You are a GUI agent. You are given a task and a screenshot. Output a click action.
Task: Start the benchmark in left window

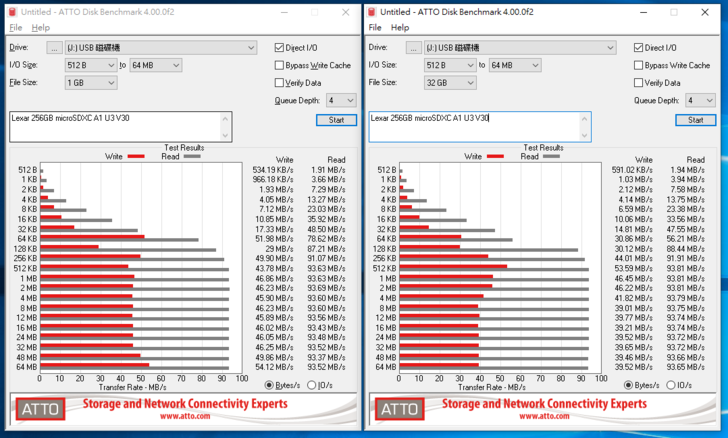(336, 120)
